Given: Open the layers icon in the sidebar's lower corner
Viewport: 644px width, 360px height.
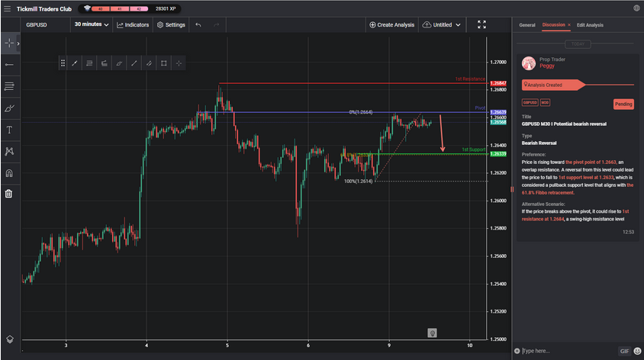Looking at the screenshot, I should coord(10,339).
